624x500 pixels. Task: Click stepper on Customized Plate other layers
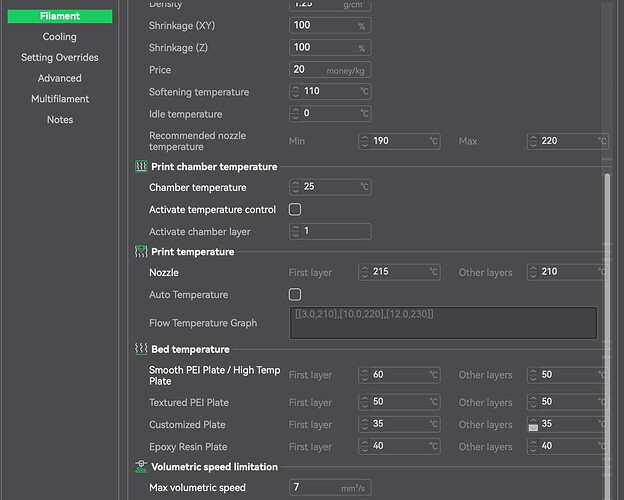coord(534,425)
